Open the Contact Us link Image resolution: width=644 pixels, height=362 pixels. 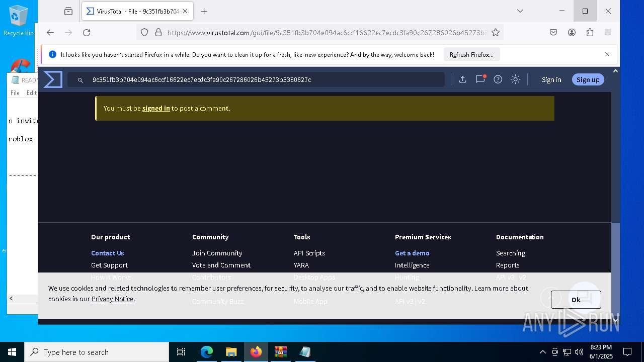pos(107,253)
